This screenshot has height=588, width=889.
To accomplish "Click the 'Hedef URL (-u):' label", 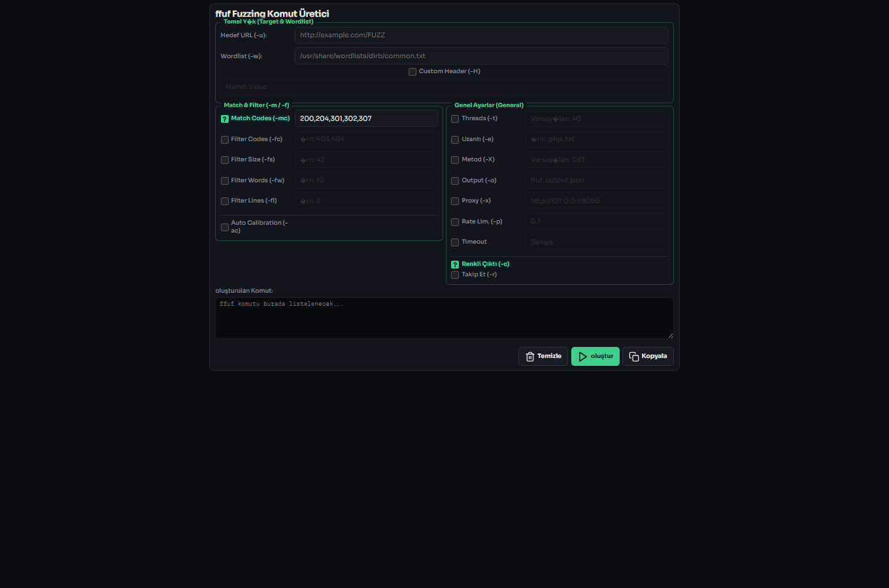I will tap(244, 35).
